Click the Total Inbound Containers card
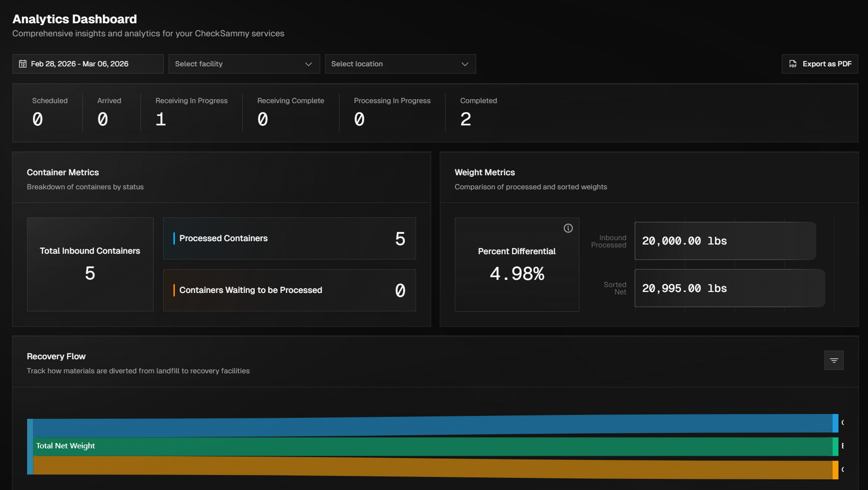868x490 pixels. click(90, 264)
